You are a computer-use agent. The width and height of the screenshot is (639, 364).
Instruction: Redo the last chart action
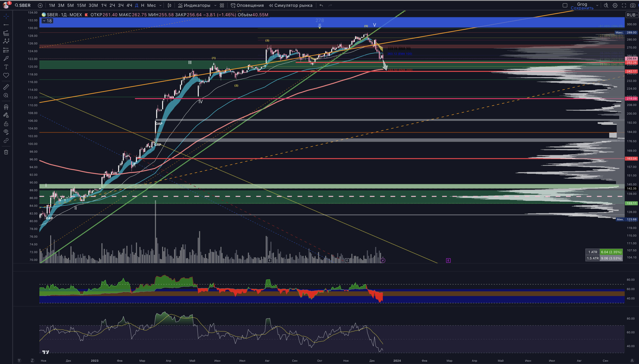330,5
